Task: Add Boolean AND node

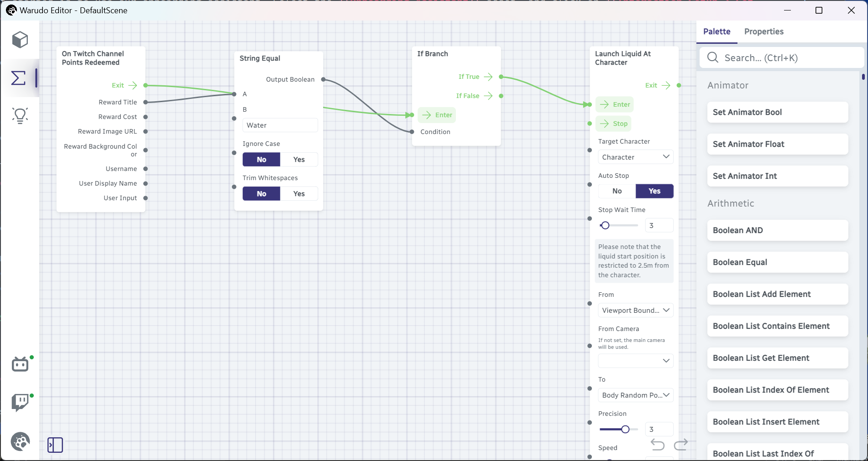Action: (x=777, y=230)
